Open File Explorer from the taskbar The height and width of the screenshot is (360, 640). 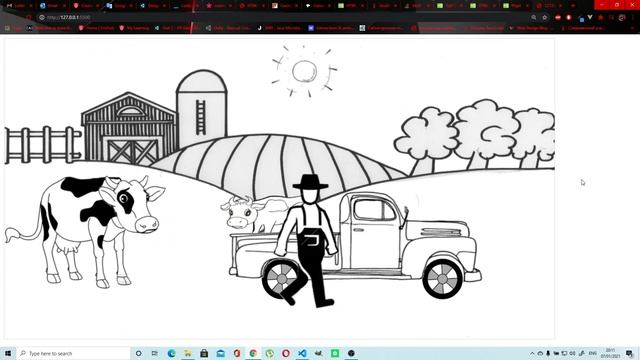[188, 353]
